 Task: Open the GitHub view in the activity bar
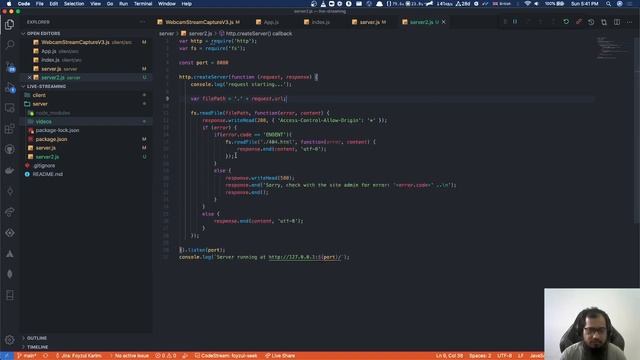10,149
